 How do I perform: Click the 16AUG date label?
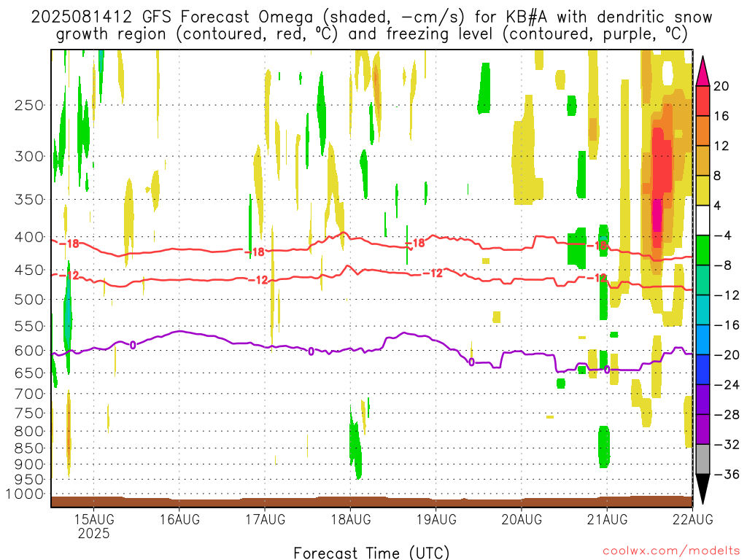tap(179, 519)
